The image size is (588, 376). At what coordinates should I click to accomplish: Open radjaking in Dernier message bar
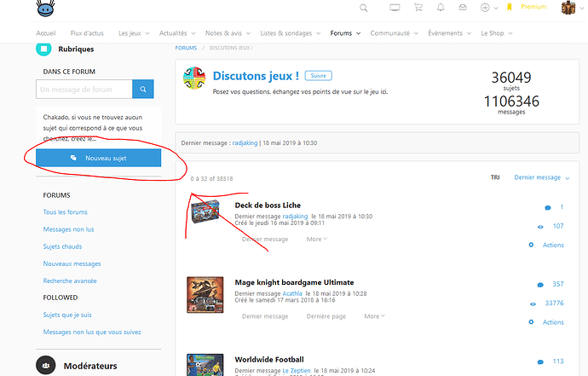[x=245, y=143]
